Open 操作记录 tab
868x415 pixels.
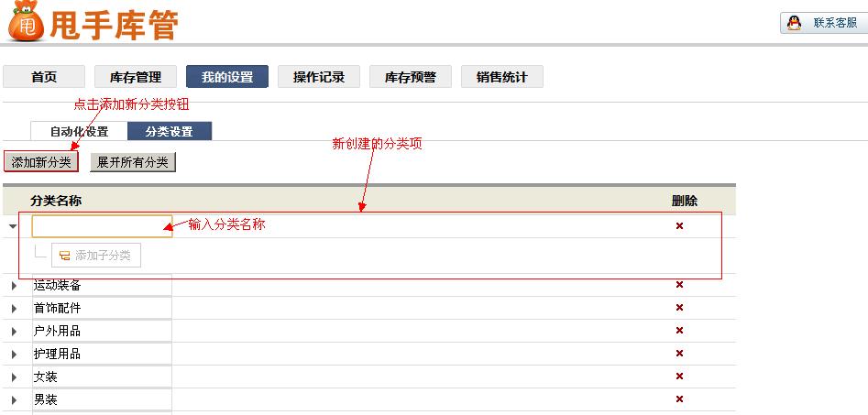tap(319, 77)
